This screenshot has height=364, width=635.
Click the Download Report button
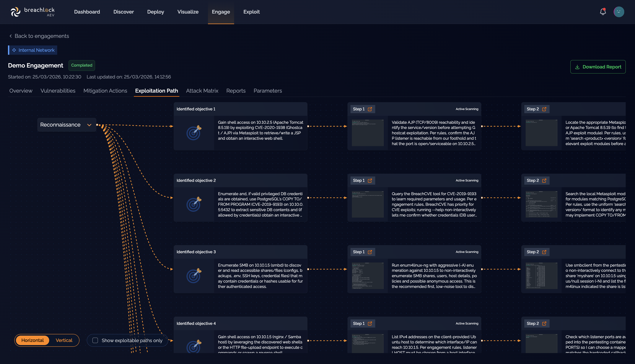598,67
